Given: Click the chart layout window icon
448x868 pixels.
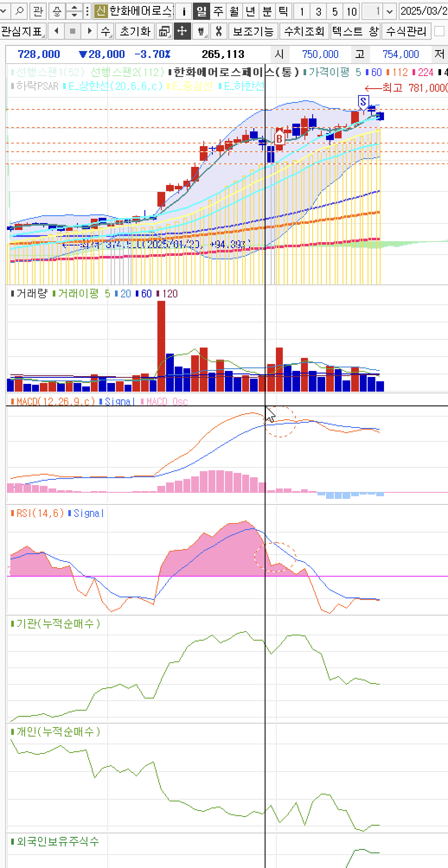Looking at the screenshot, I should 164,31.
